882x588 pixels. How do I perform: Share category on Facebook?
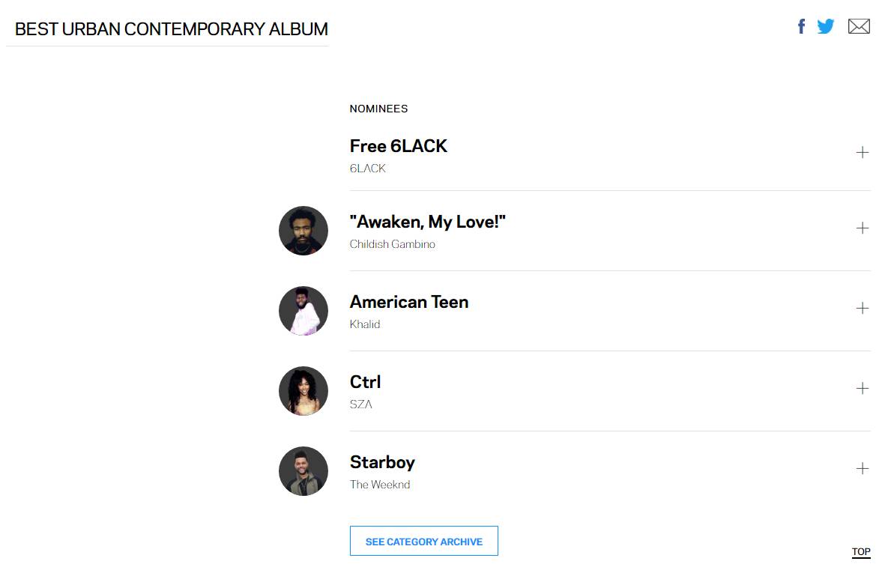[x=801, y=27]
